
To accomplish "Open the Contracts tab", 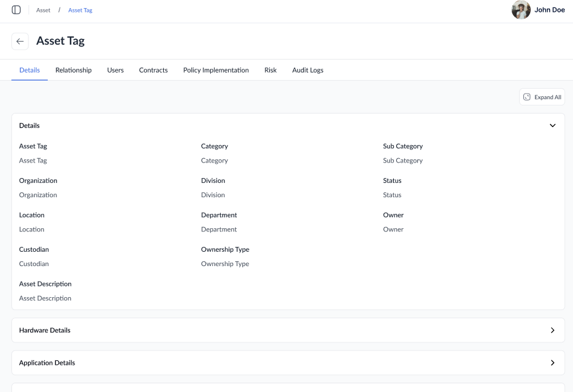I will click(153, 70).
